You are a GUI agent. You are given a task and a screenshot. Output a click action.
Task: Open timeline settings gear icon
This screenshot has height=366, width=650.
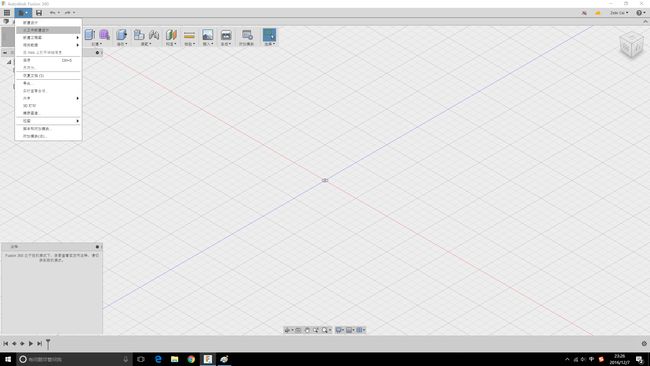click(644, 344)
